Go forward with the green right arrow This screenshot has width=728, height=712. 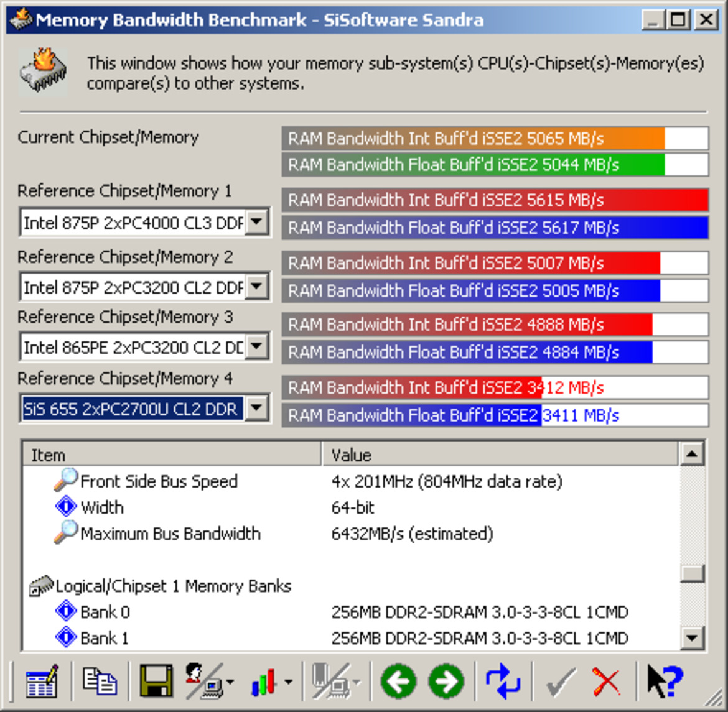[x=446, y=682]
